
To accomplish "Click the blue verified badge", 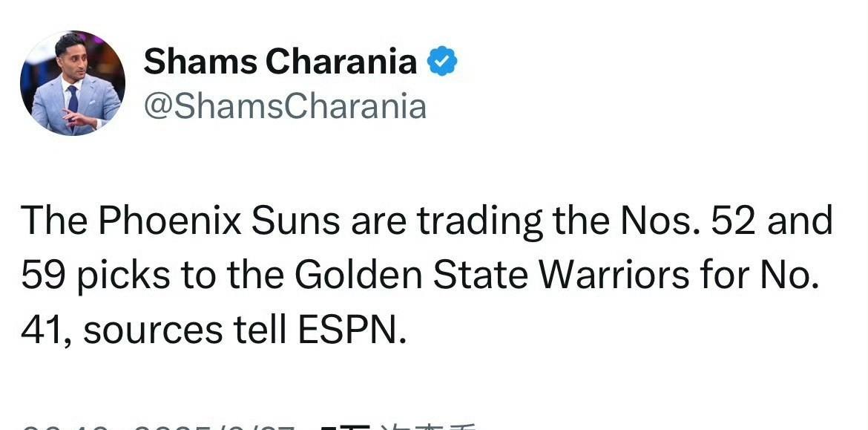I will [x=441, y=61].
